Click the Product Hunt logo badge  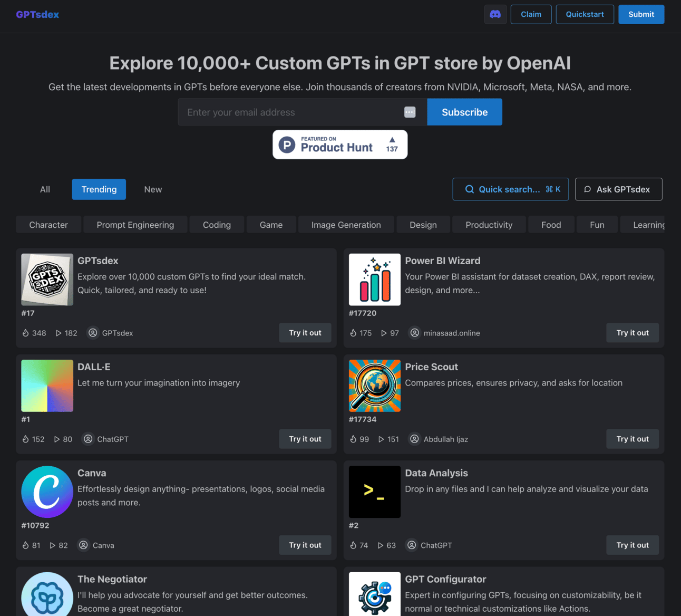pyautogui.click(x=340, y=145)
